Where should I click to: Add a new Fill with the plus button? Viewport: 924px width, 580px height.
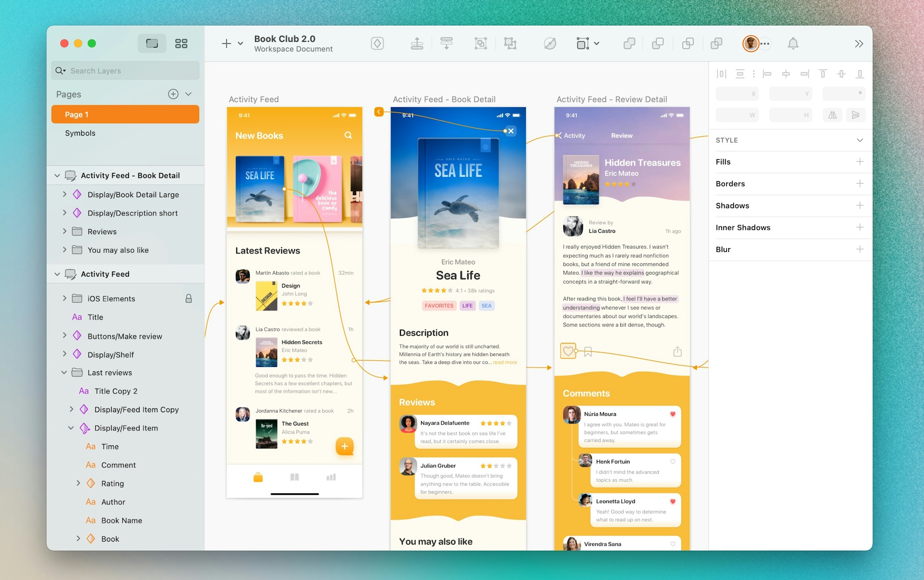(860, 162)
